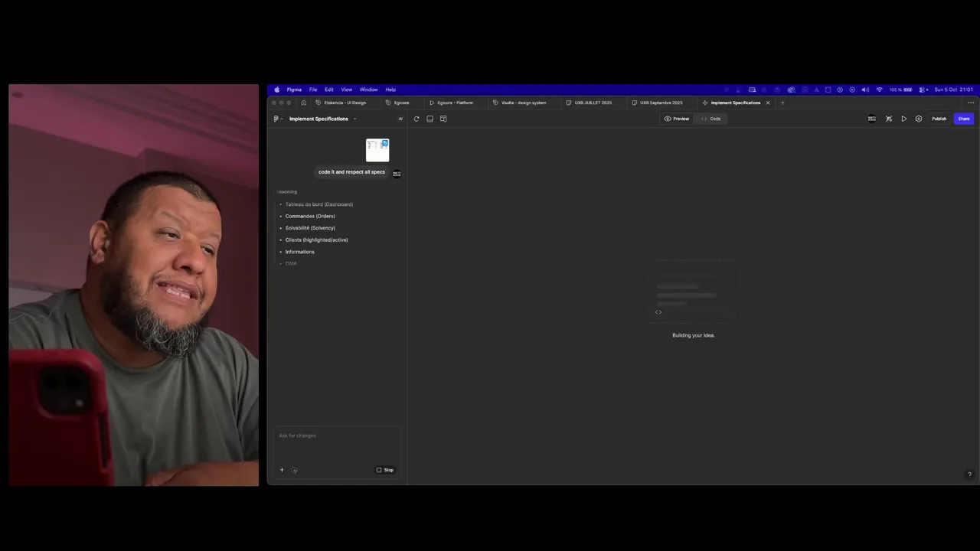Viewport: 980px width, 551px height.
Task: Open the Figma app menu in menu bar
Action: tap(294, 90)
